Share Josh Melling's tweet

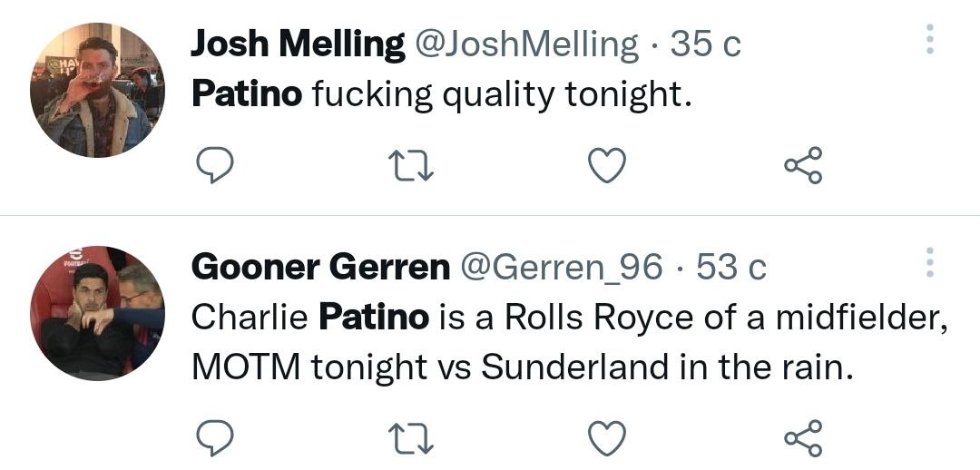pyautogui.click(x=803, y=165)
